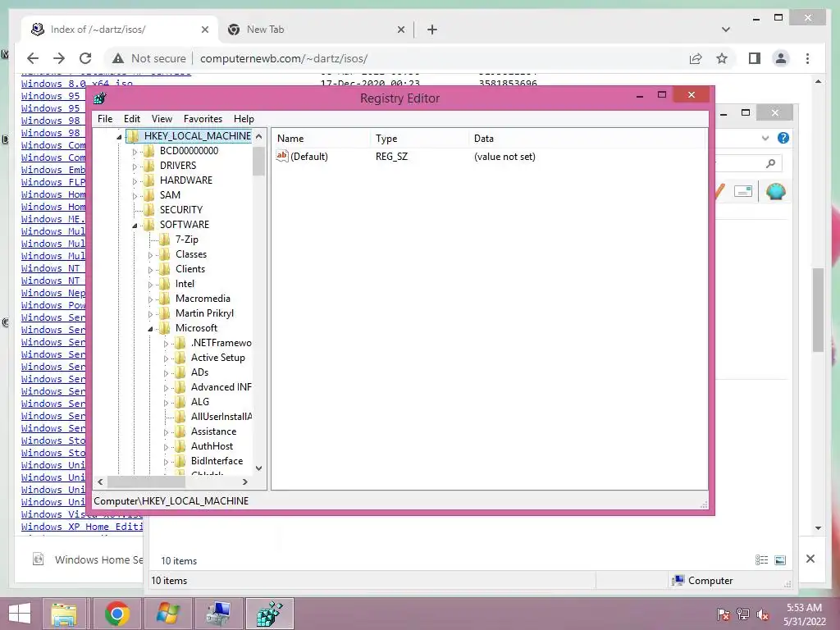Screen dimensions: 840x630
Task: Click the muted volume tray icon
Action: tap(763, 614)
